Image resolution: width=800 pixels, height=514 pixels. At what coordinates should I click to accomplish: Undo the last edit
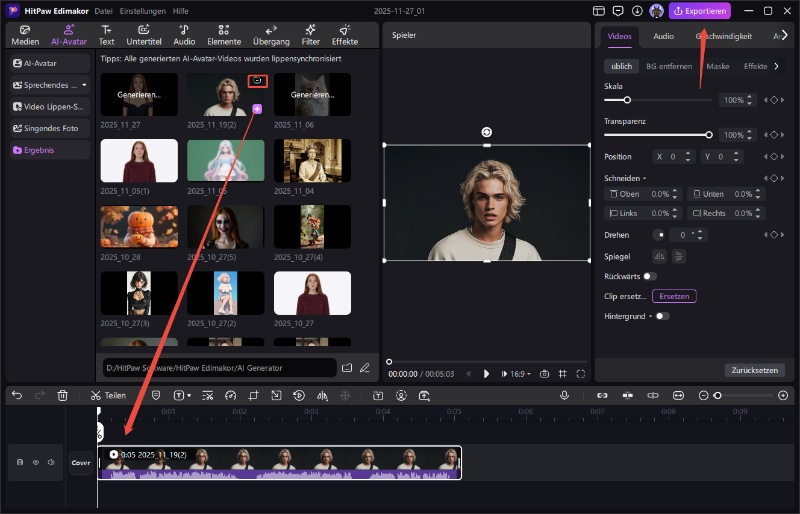pos(17,395)
